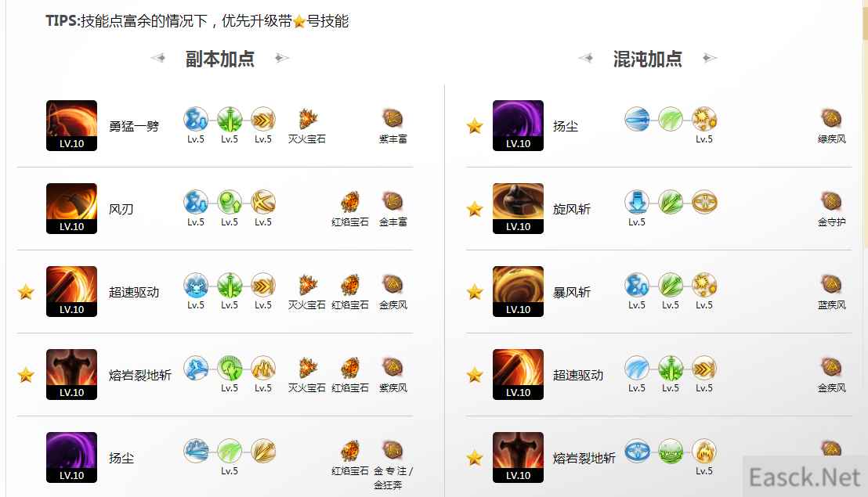Image resolution: width=868 pixels, height=497 pixels.
Task: Select the 绿疾风 rune icon
Action: tap(831, 118)
